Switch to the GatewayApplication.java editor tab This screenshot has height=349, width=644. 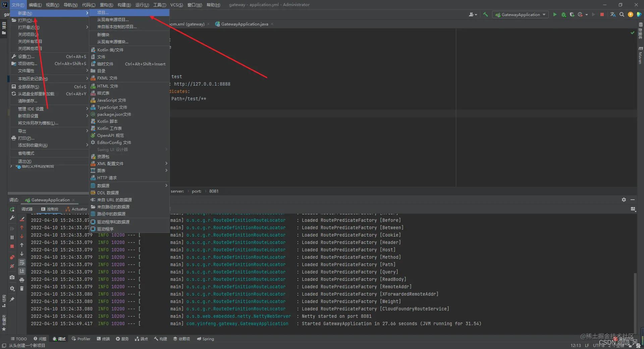(x=244, y=24)
